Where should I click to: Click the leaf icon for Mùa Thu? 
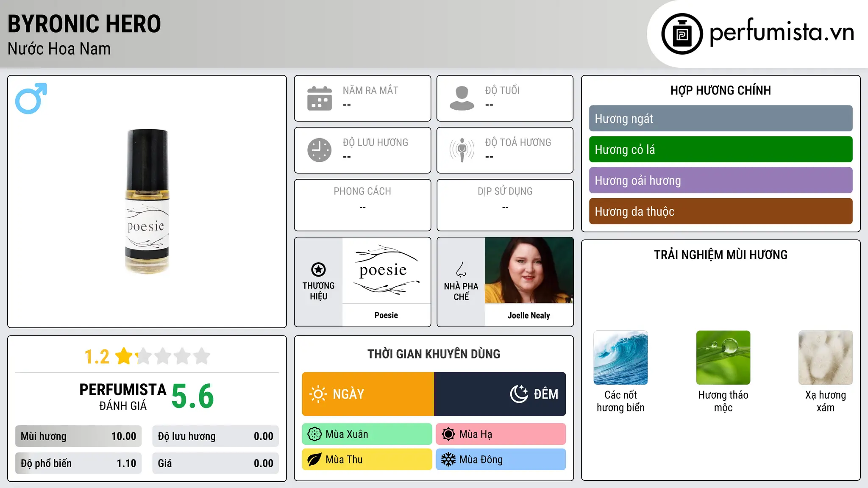314,460
